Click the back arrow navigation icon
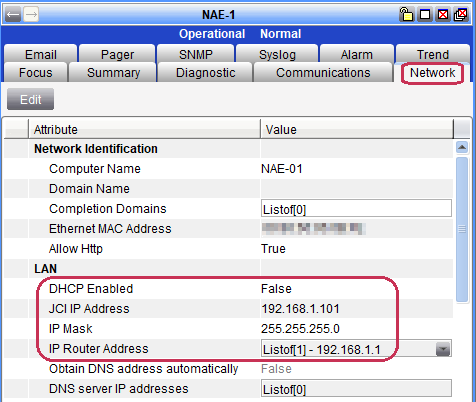This screenshot has width=476, height=402. click(13, 14)
